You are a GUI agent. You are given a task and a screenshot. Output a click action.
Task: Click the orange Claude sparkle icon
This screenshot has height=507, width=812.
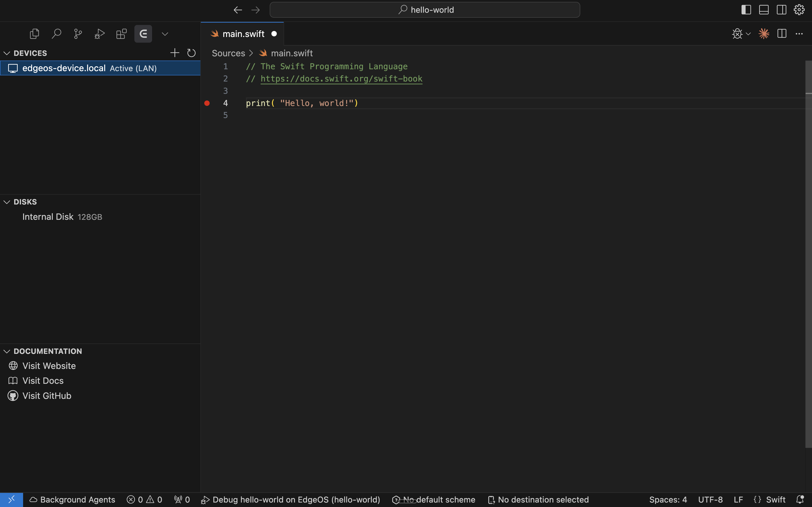[x=764, y=34]
